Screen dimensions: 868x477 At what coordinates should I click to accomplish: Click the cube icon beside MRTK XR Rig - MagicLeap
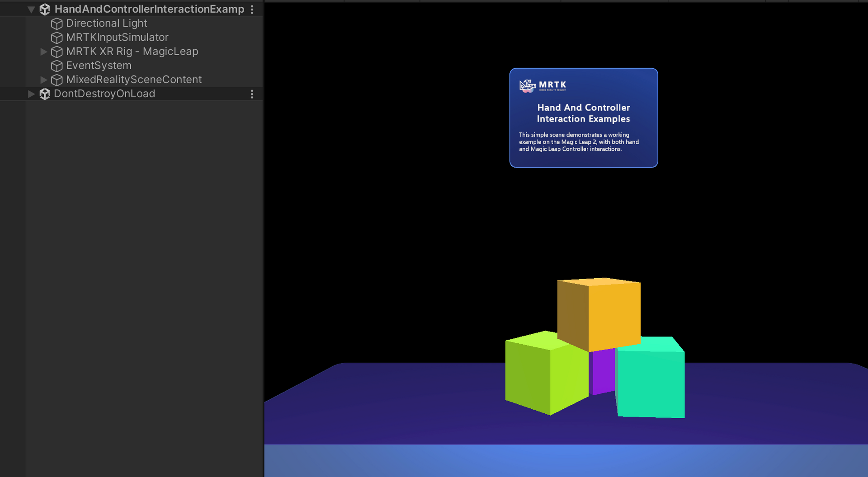[57, 51]
